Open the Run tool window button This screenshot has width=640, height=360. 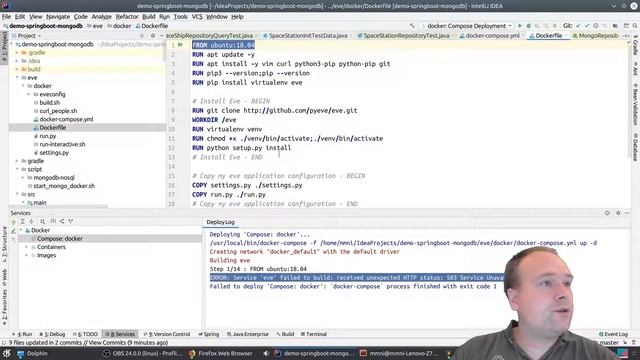[22, 334]
